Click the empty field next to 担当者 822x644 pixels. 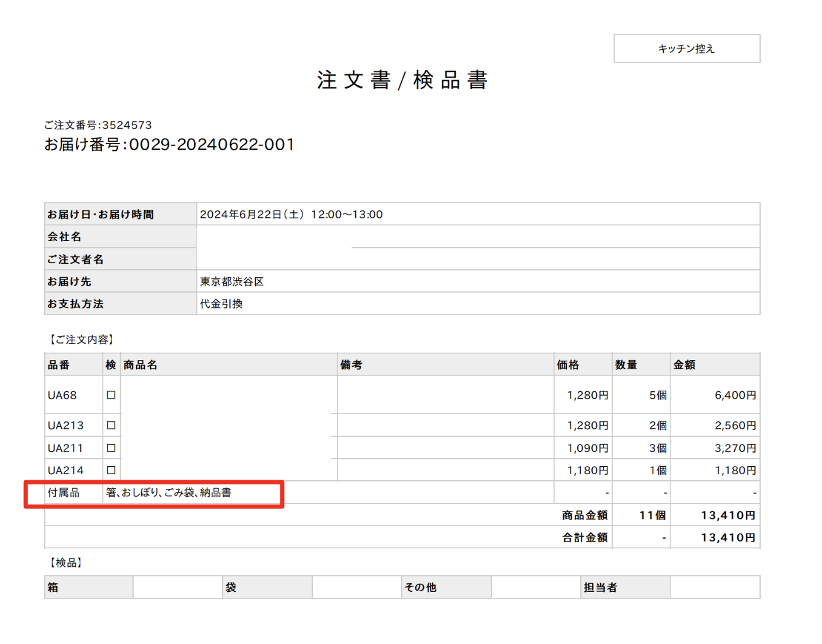click(715, 587)
